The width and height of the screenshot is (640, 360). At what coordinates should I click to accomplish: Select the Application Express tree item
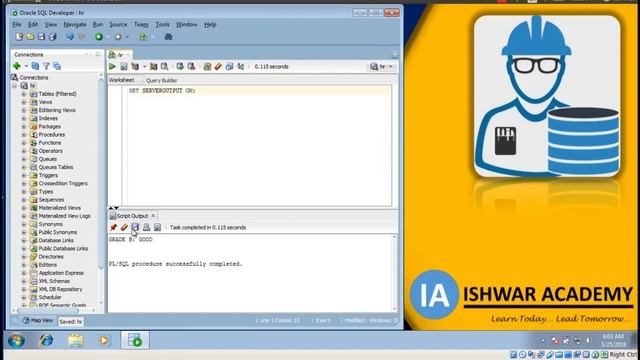(x=61, y=273)
